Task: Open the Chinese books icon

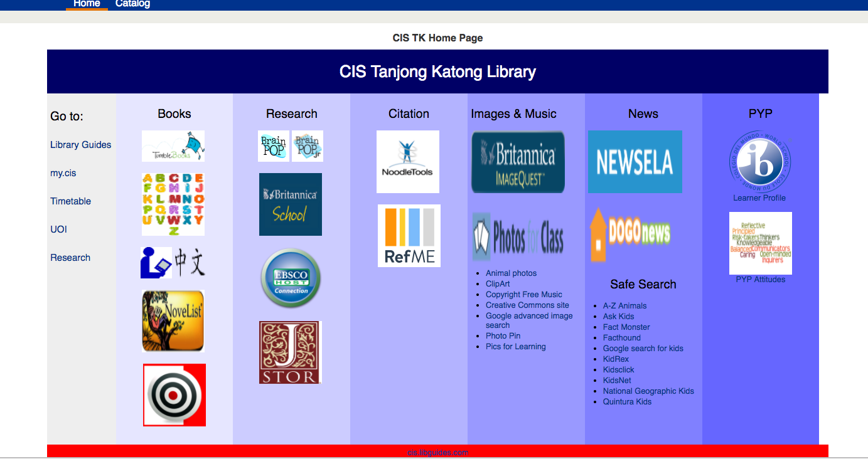Action: pos(173,263)
